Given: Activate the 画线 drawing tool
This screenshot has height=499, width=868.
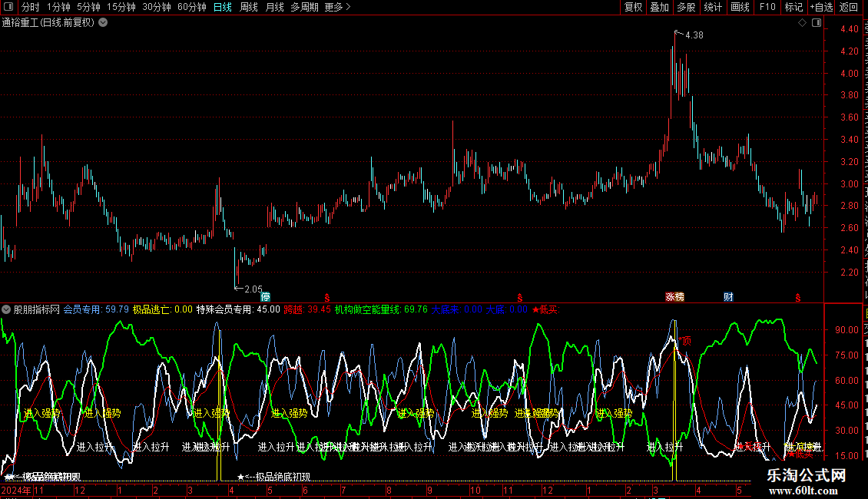Looking at the screenshot, I should pos(740,7).
